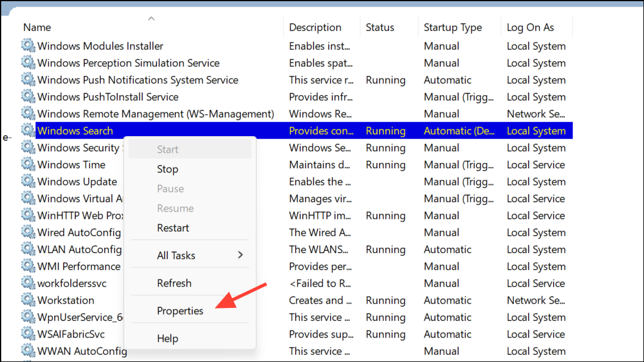Select the Windows PushToInstall Service icon

point(28,96)
